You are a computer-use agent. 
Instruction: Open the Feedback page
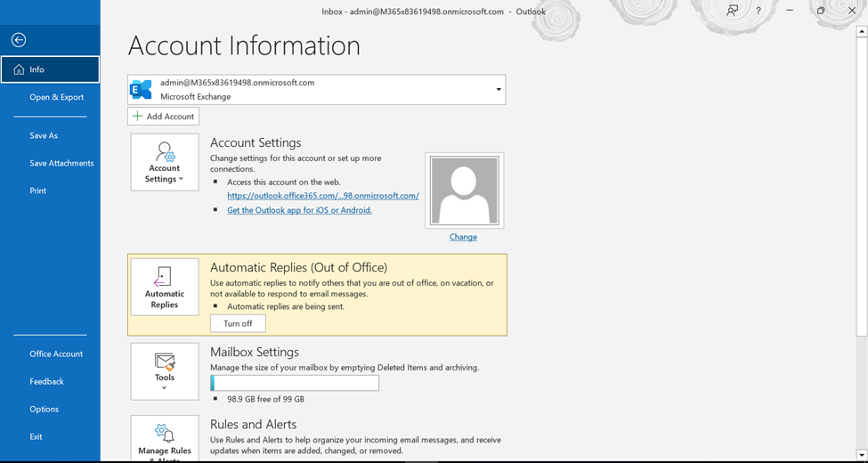click(50, 382)
